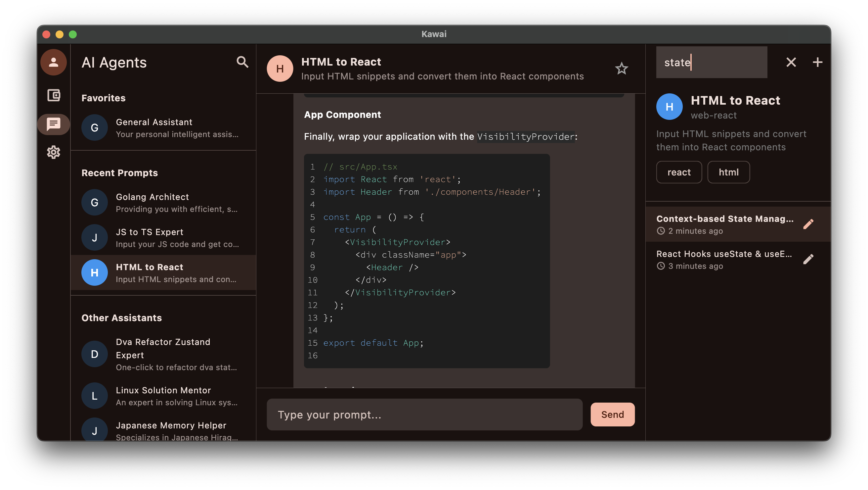Open the user profile avatar icon

coord(54,62)
